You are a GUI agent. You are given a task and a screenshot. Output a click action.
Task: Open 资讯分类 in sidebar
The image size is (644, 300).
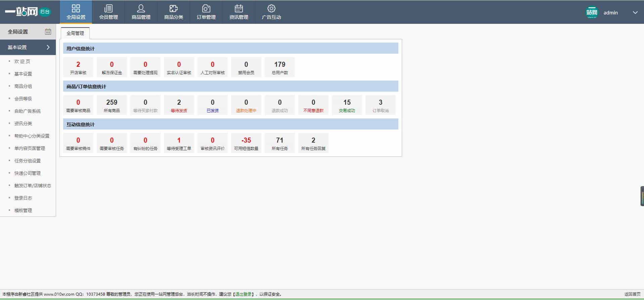tap(23, 123)
